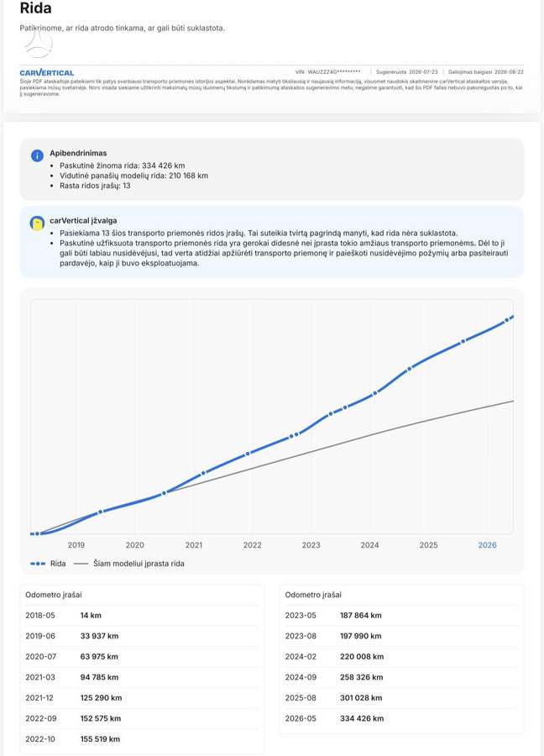Viewport: 544px width, 756px height.
Task: Click the yellow carVertical įžvalga icon
Action: [x=37, y=223]
